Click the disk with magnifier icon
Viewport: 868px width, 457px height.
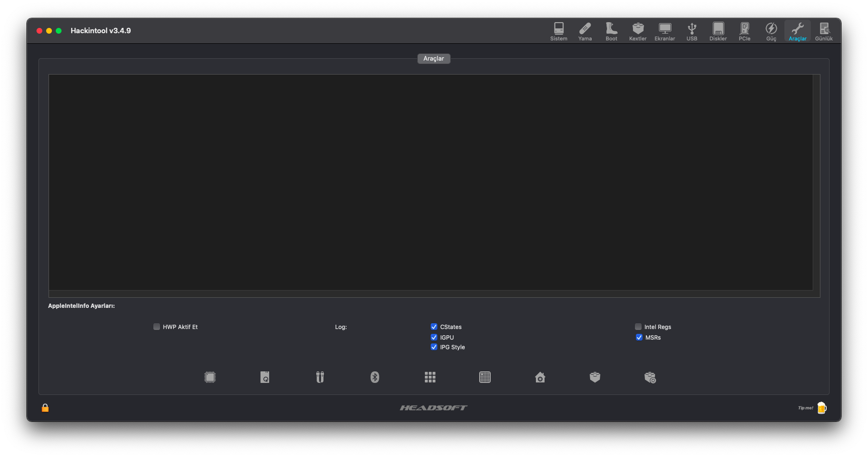click(265, 377)
